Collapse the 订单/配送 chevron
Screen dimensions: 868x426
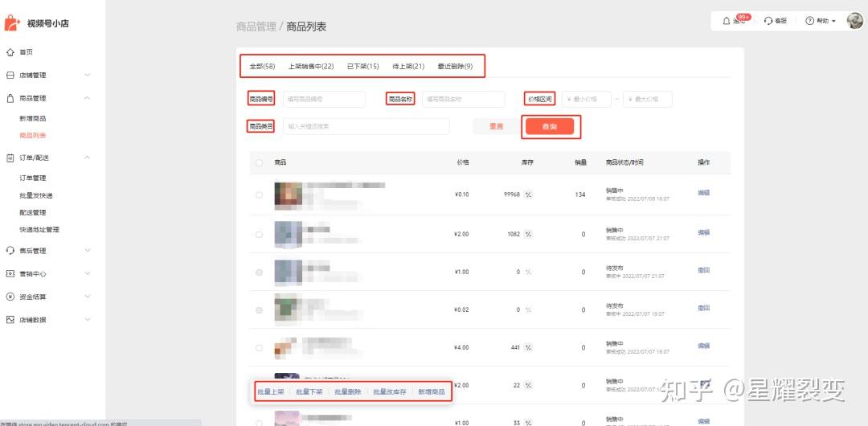pyautogui.click(x=88, y=158)
